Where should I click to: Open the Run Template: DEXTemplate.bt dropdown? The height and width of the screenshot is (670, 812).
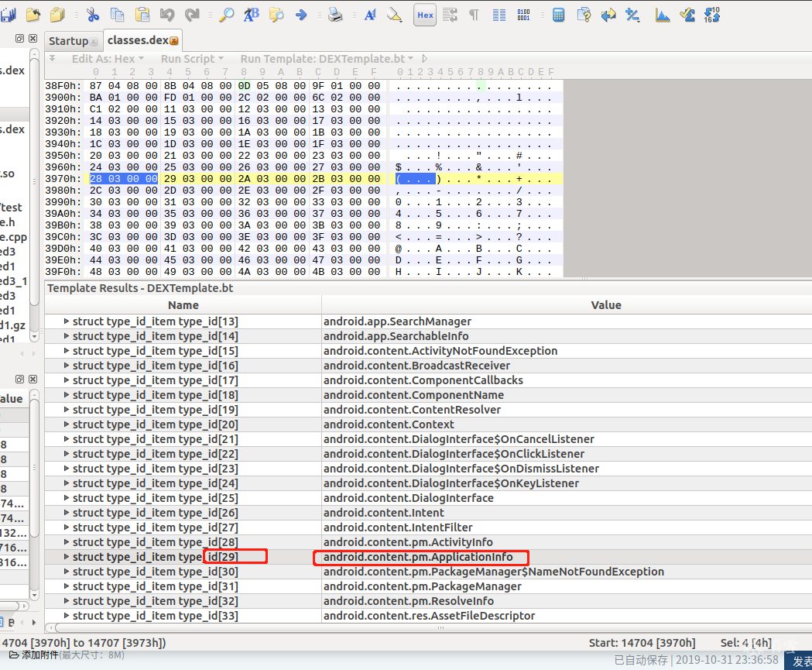(x=327, y=59)
